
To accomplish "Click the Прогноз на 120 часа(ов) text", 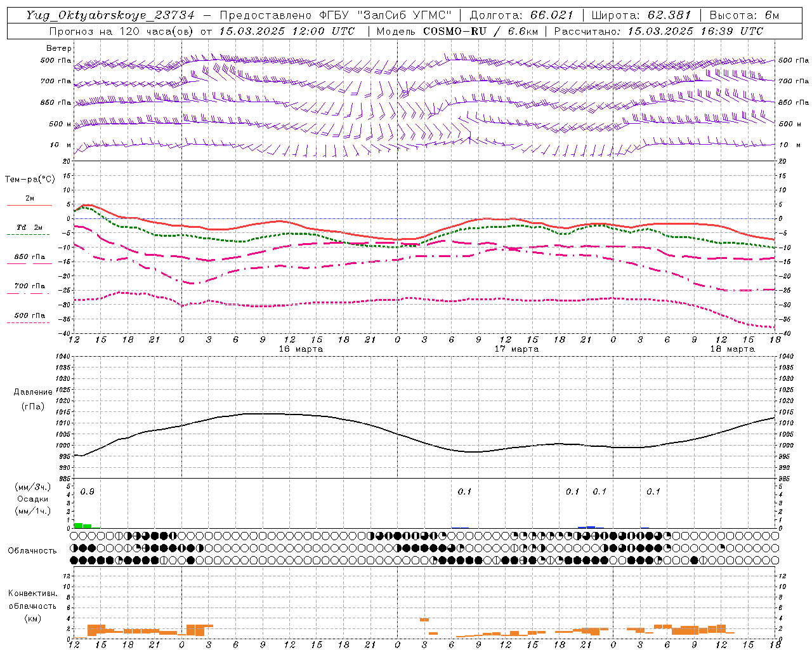I will (122, 31).
